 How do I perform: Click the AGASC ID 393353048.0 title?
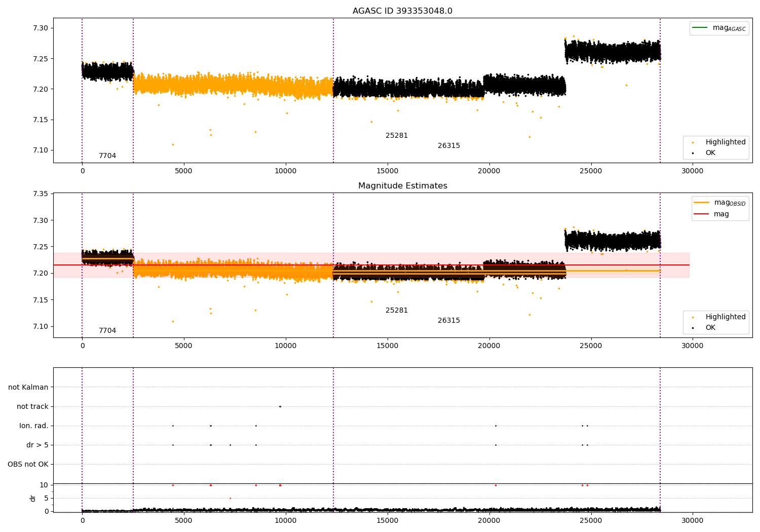pos(402,11)
